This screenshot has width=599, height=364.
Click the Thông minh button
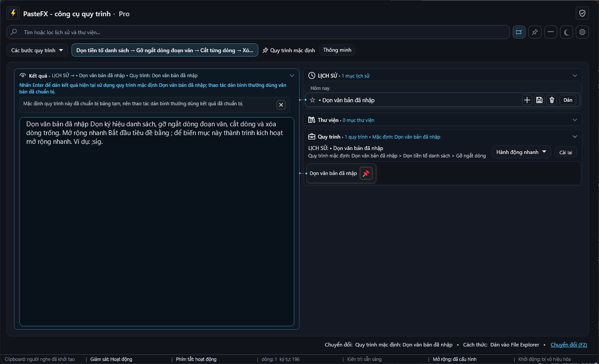pyautogui.click(x=337, y=50)
